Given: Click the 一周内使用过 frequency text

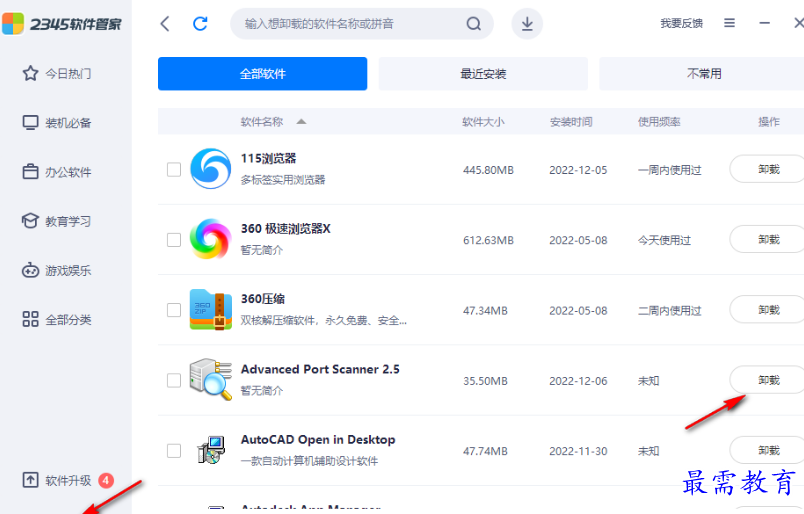Looking at the screenshot, I should (669, 170).
